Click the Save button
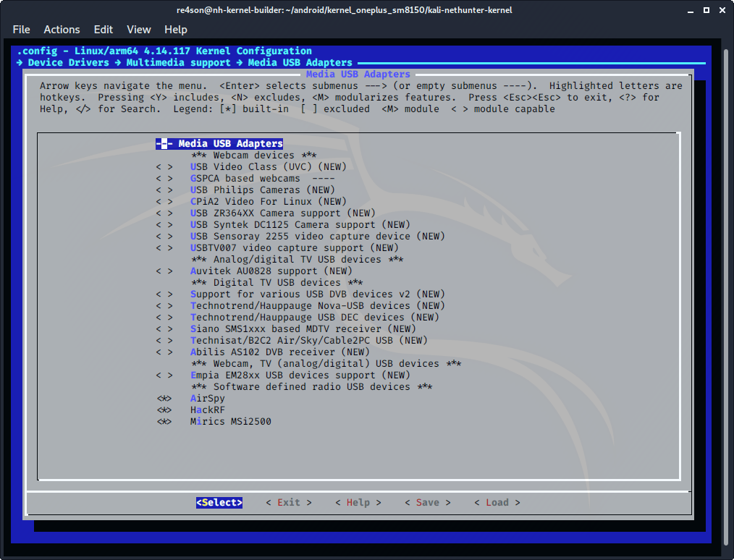The image size is (734, 560). pyautogui.click(x=427, y=502)
